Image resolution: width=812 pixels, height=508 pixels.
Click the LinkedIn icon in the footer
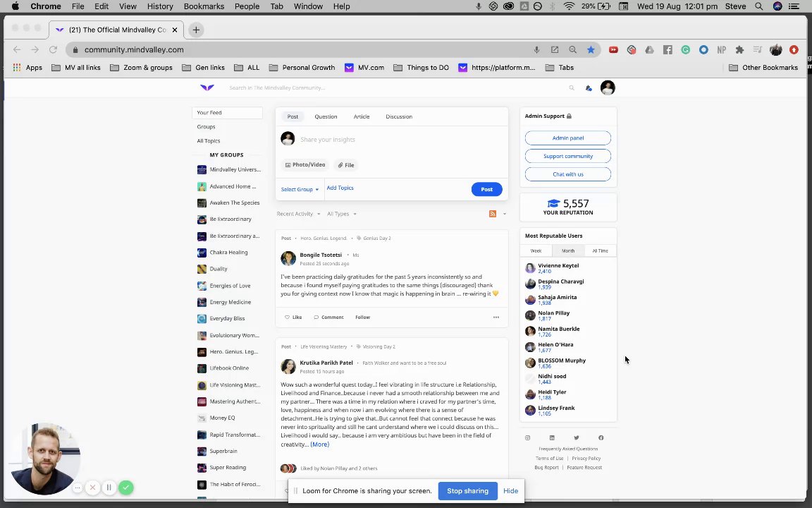point(552,438)
